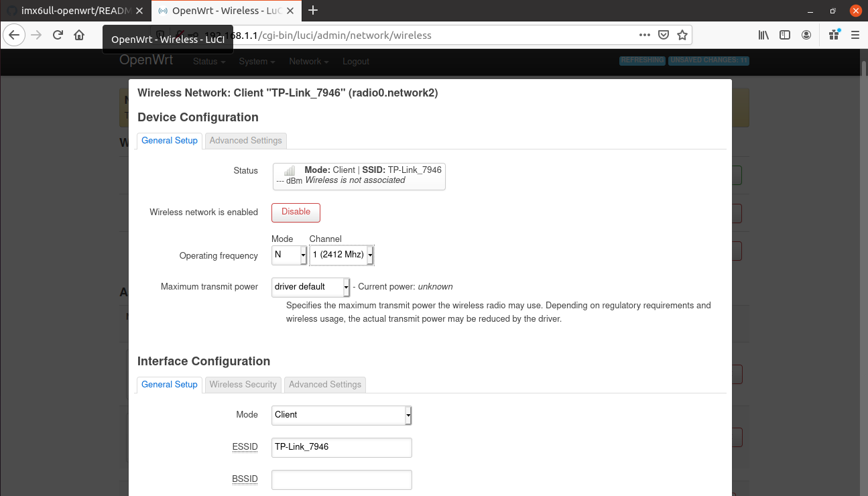Open the Firefox hamburger menu
The height and width of the screenshot is (496, 868).
tap(855, 35)
